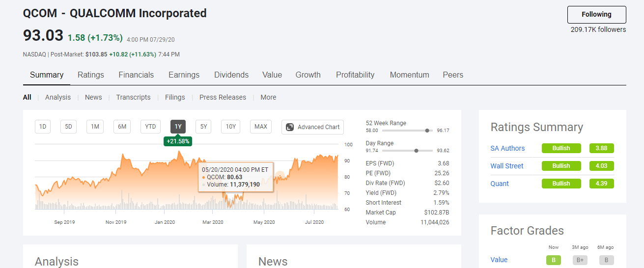The image size is (644, 268).
Task: Click the Following button
Action: point(596,15)
